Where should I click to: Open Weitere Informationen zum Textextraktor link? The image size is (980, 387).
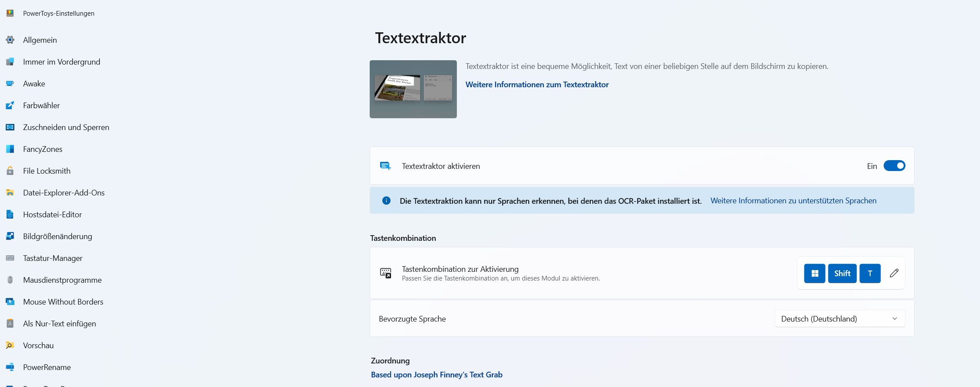[x=537, y=85]
